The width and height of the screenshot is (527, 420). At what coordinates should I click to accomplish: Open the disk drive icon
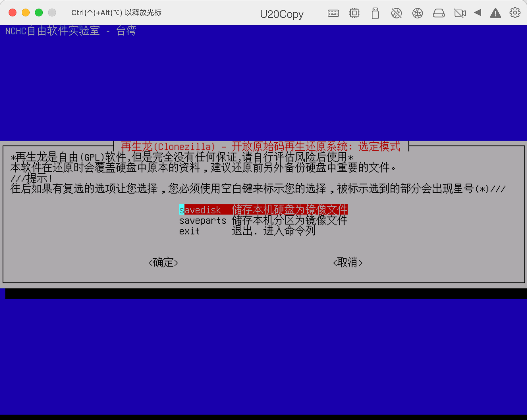[438, 13]
